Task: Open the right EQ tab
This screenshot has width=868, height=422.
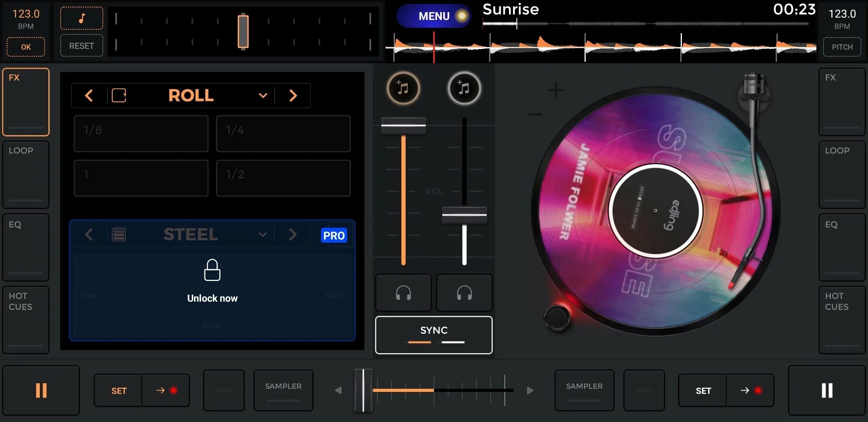Action: (x=842, y=247)
